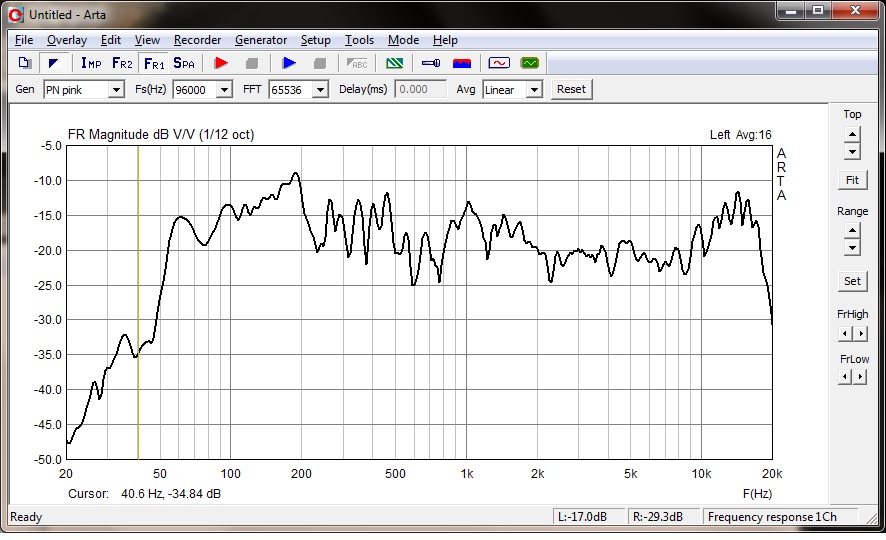Image resolution: width=886 pixels, height=540 pixels.
Task: Minimize the Arta window
Action: click(791, 11)
